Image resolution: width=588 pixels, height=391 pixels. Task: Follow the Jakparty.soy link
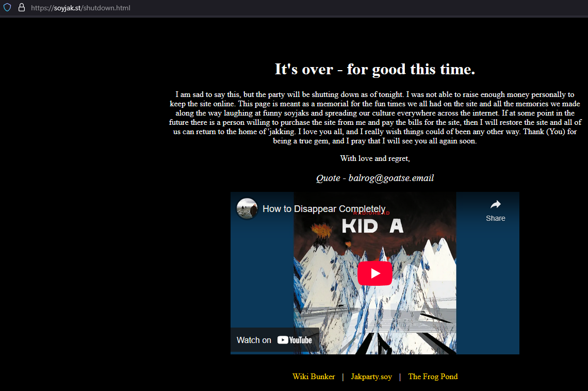coord(371,377)
